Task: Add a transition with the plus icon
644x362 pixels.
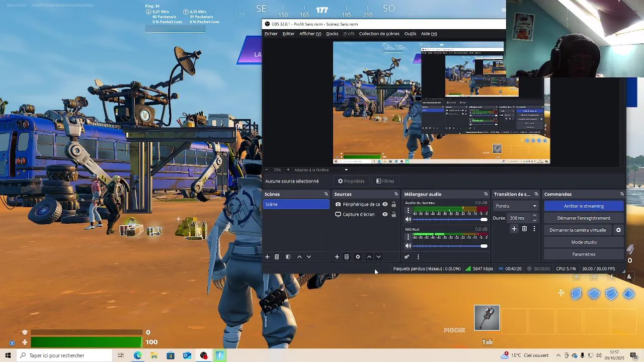Action: (514, 229)
